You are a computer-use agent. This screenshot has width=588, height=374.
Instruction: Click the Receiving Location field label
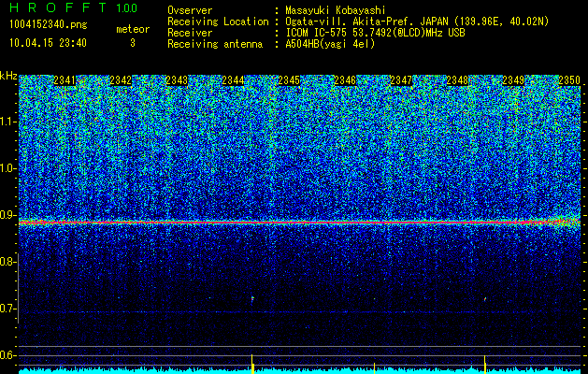tap(218, 22)
